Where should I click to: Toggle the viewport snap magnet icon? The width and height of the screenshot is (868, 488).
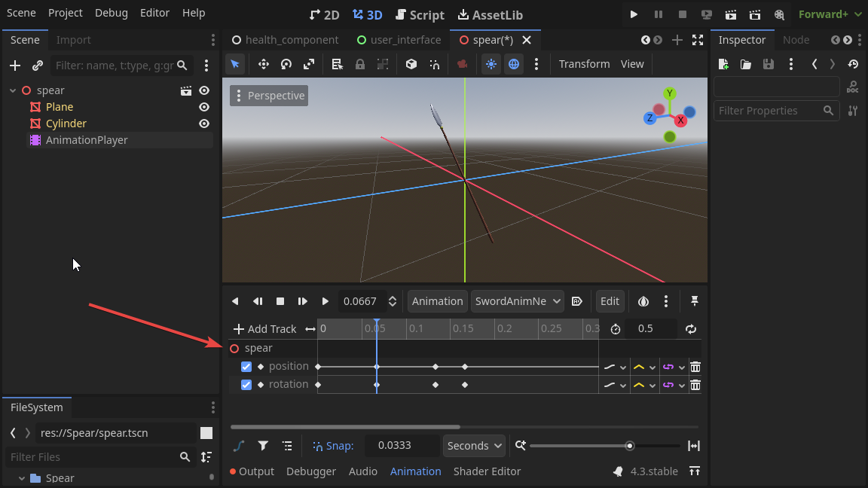[435, 64]
